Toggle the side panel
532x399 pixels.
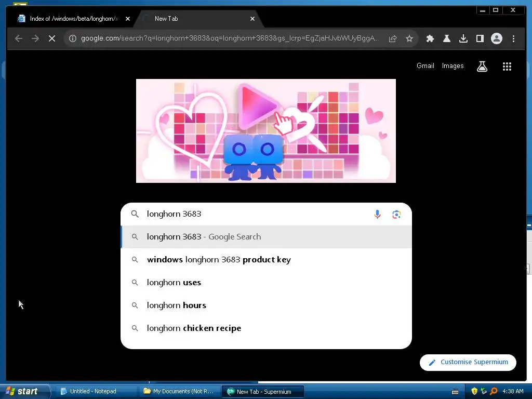click(x=480, y=38)
